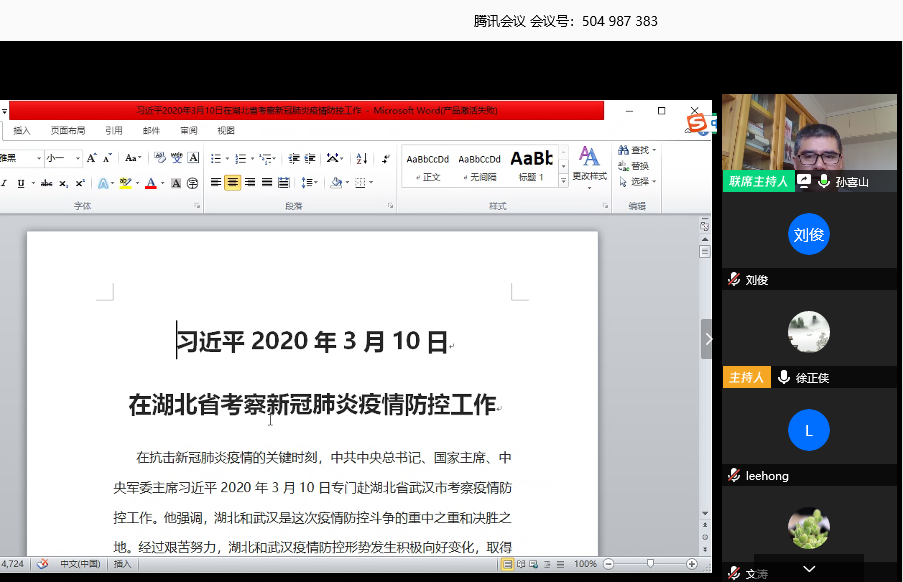The width and height of the screenshot is (903, 582).
Task: Click the 更改样式 change styles button
Action: [589, 165]
